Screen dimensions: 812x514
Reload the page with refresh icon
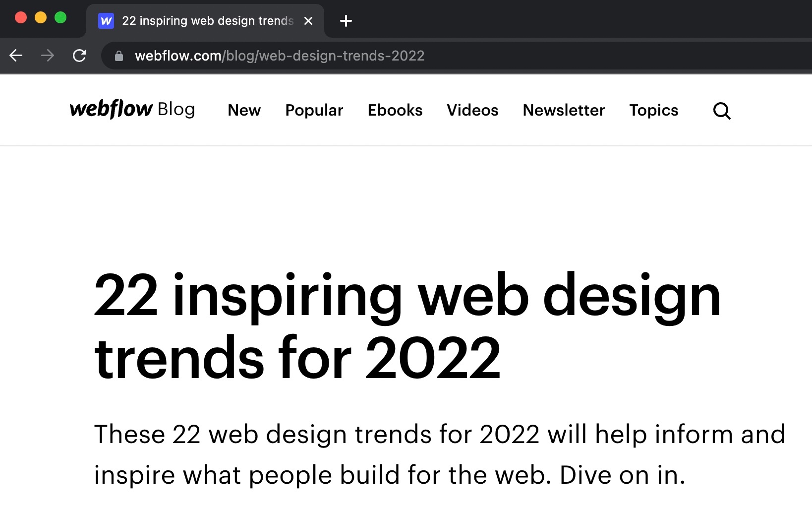point(79,56)
